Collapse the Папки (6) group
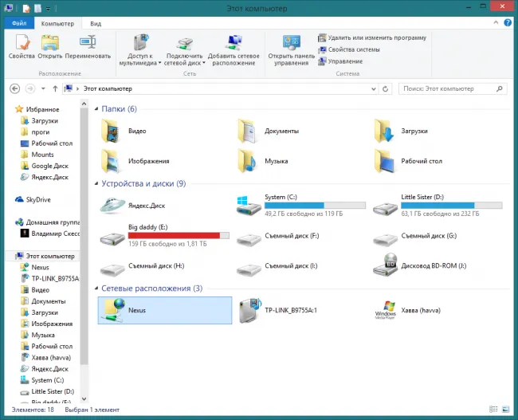 (96, 108)
